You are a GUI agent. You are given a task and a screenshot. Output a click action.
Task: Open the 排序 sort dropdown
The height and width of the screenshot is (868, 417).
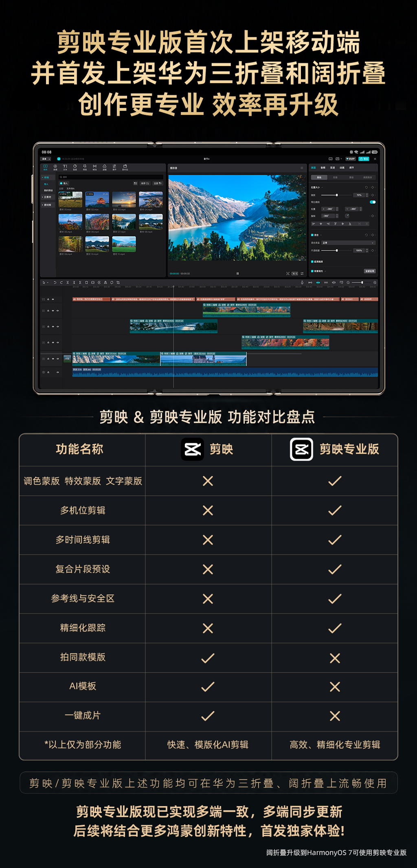tap(145, 183)
